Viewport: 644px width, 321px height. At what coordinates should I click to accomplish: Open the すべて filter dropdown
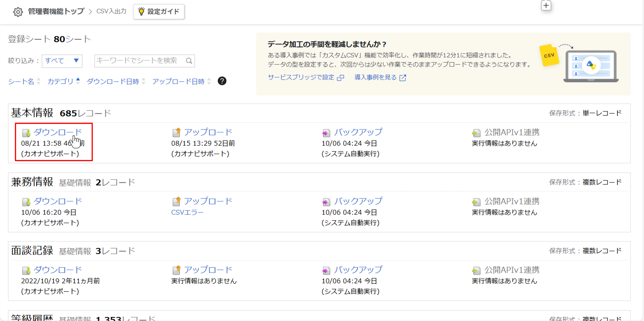tap(61, 61)
